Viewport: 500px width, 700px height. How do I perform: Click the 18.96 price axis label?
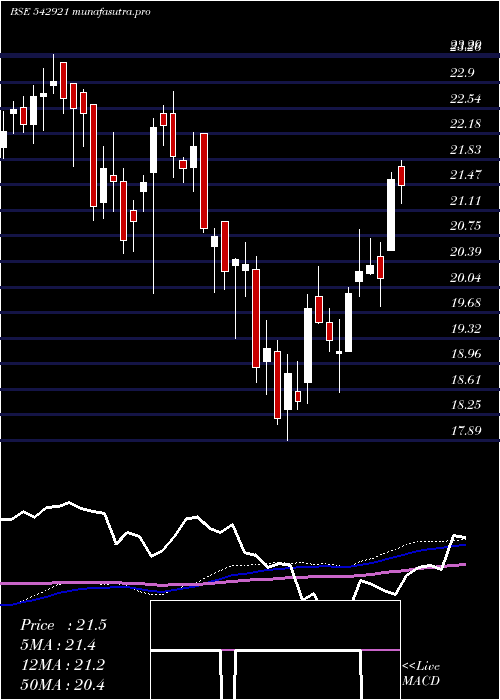point(466,354)
